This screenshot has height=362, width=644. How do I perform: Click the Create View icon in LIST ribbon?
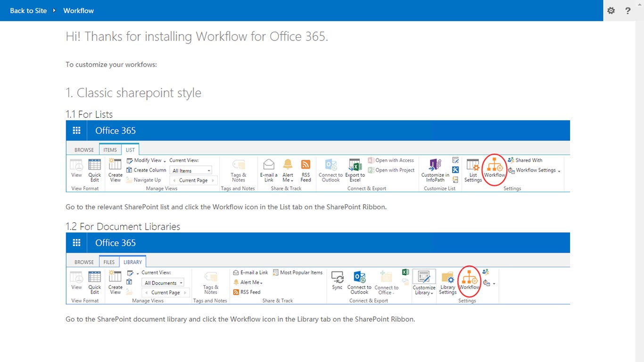(x=115, y=171)
